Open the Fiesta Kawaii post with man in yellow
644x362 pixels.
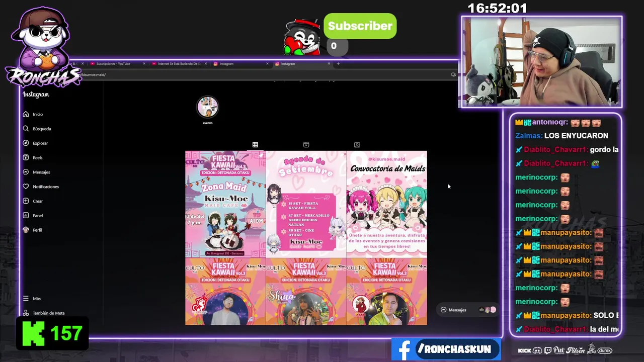[x=386, y=292]
